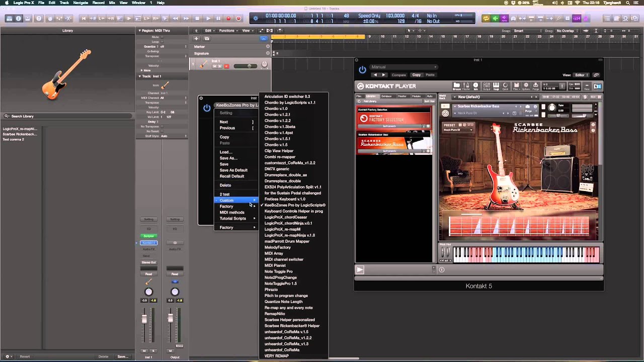Mute the Inst 1 mixer channel strip
The height and width of the screenshot is (362, 644).
[144, 350]
